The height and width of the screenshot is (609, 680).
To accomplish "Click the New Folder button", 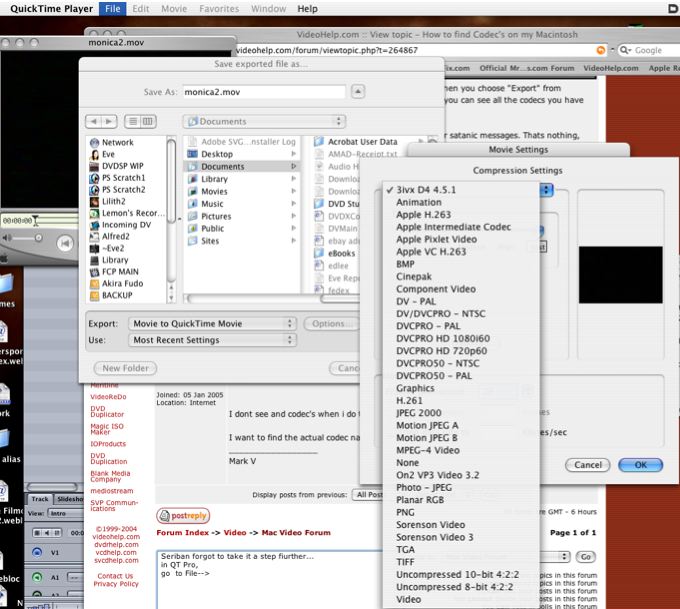I will [x=125, y=368].
